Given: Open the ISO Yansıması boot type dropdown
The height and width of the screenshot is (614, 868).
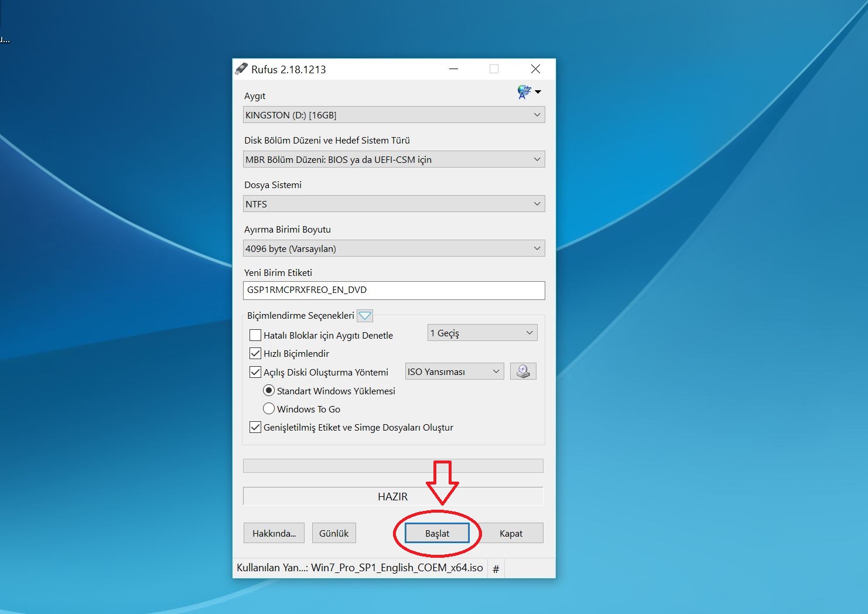Looking at the screenshot, I should click(454, 371).
